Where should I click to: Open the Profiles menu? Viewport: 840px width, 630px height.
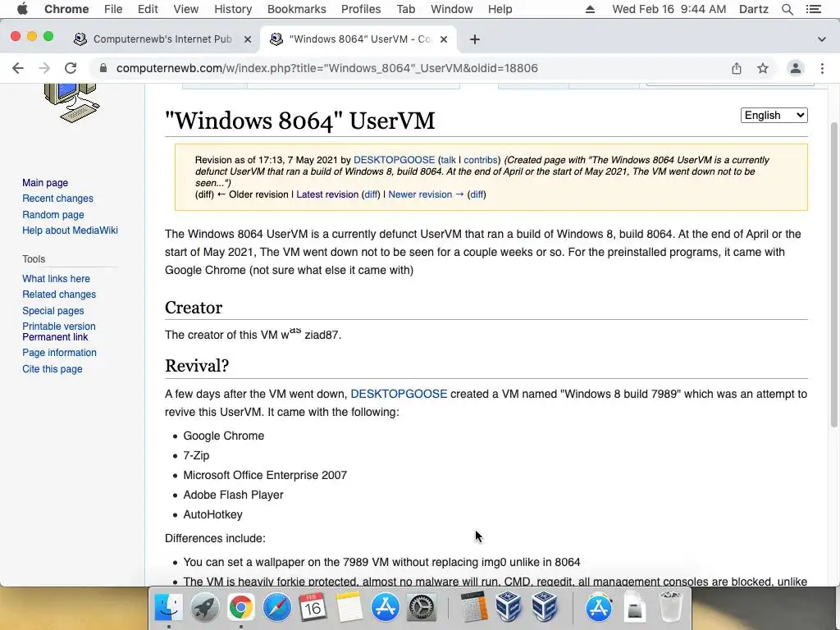tap(361, 9)
